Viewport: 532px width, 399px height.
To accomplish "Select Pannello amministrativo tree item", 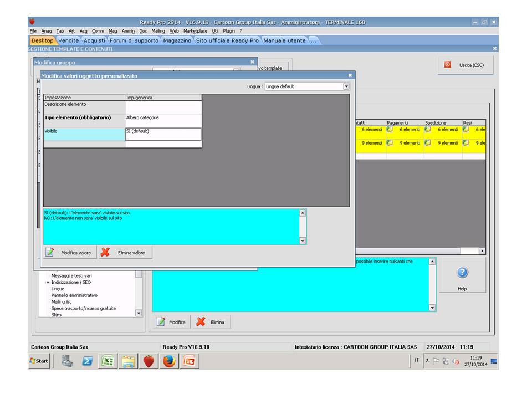I will click(74, 295).
